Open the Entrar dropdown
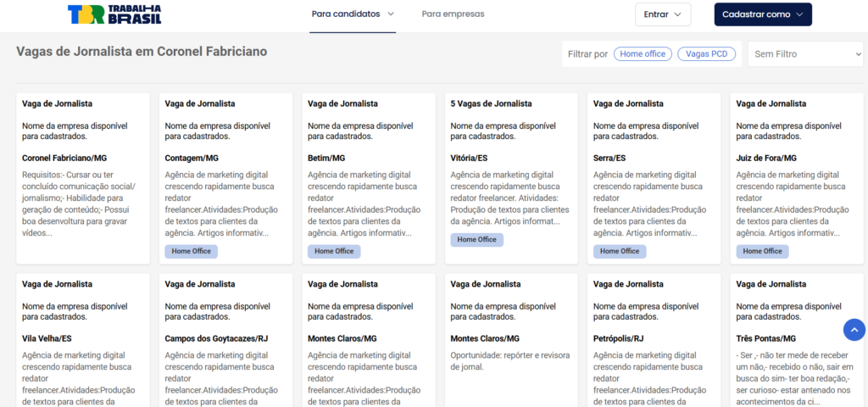Viewport: 868px width, 407px height. [x=663, y=15]
